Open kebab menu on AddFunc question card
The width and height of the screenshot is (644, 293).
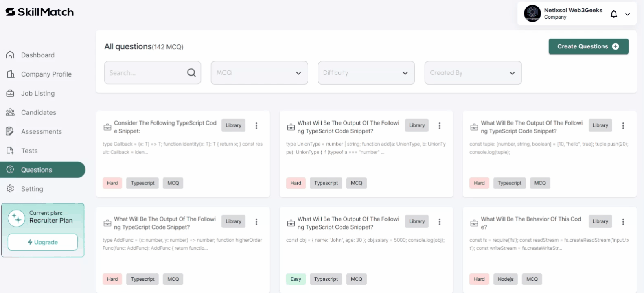(256, 222)
